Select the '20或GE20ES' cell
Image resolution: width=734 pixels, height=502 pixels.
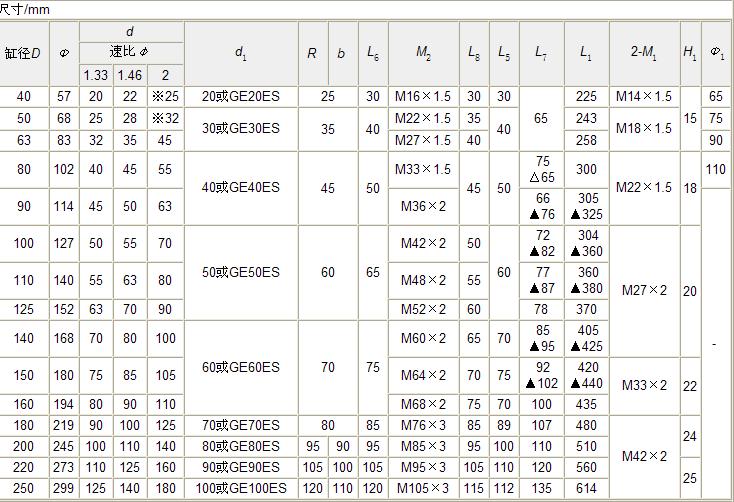click(x=241, y=96)
